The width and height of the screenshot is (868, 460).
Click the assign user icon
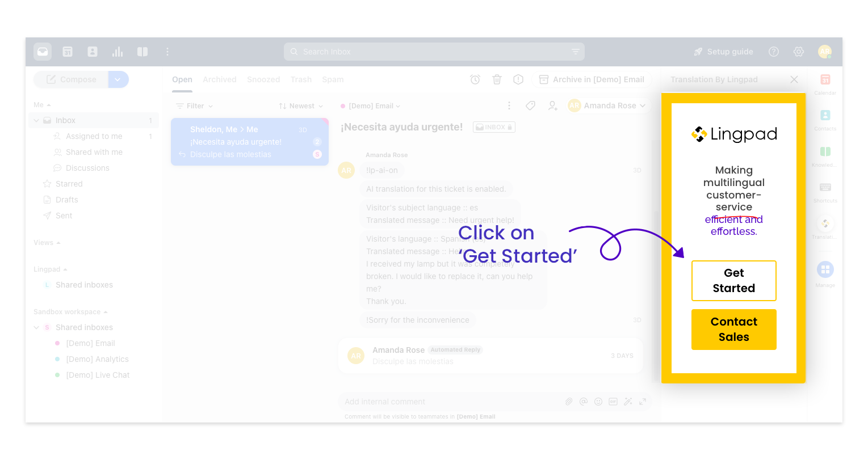point(552,105)
